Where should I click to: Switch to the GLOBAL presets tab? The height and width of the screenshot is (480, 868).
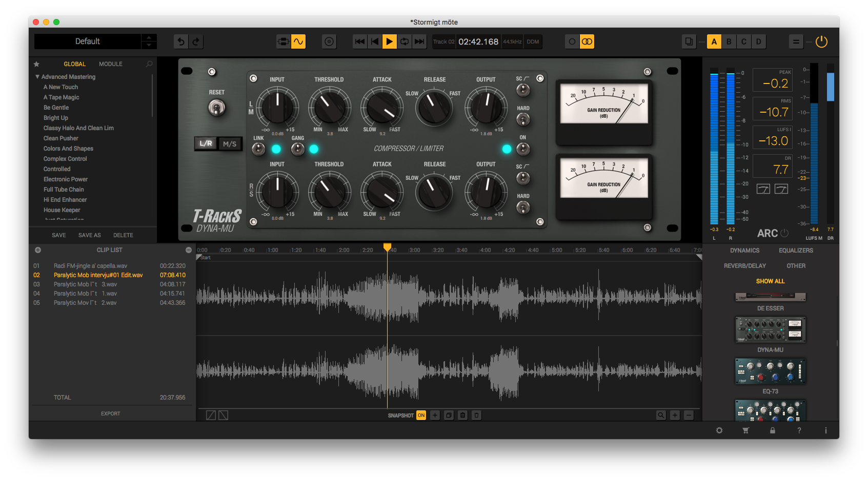coord(75,64)
